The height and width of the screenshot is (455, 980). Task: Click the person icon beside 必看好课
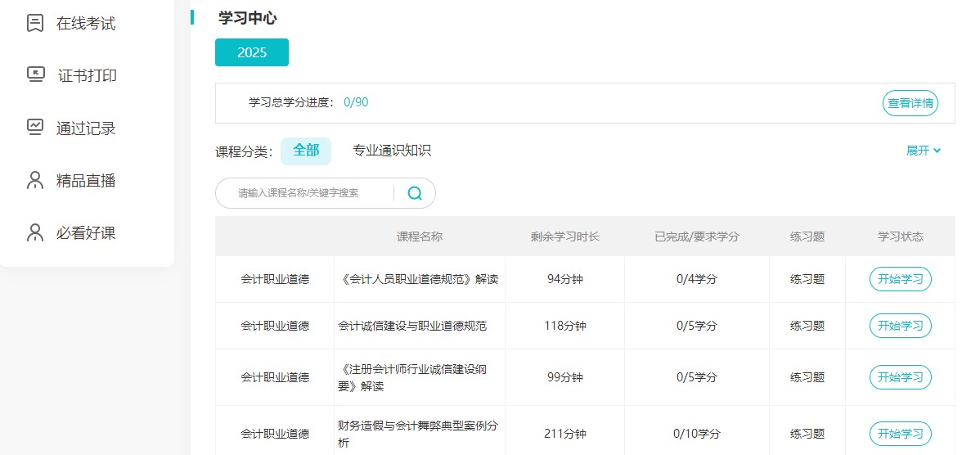pyautogui.click(x=35, y=232)
